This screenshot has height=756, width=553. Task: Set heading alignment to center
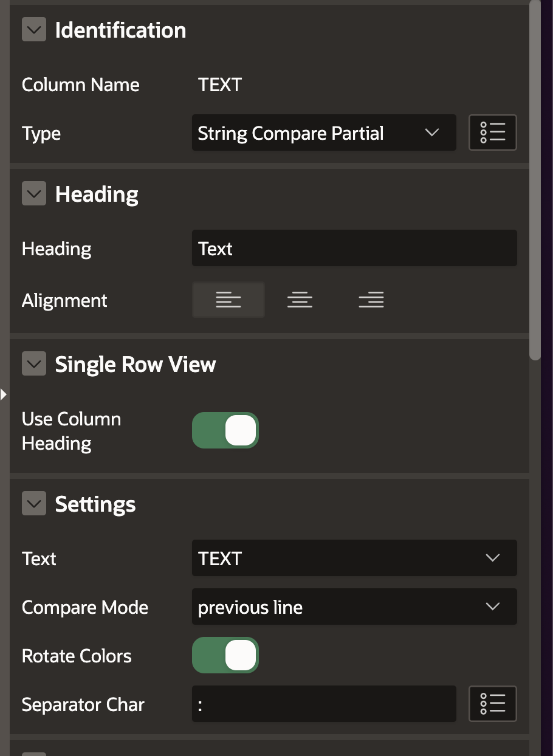pyautogui.click(x=300, y=300)
